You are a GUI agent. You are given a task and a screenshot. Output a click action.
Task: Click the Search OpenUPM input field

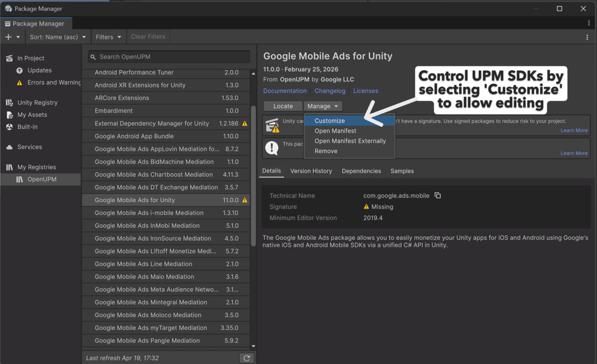(x=169, y=57)
